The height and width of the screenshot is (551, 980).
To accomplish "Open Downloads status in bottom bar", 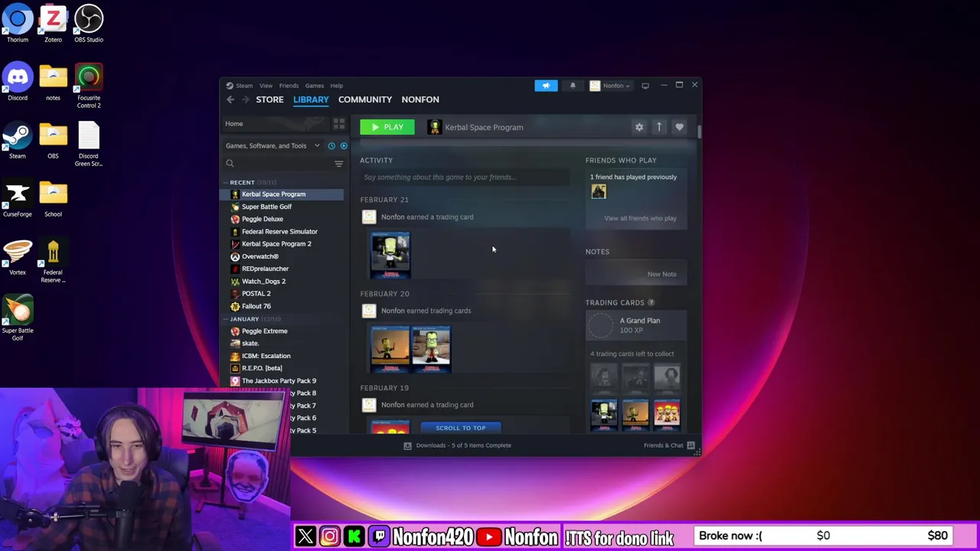I will (458, 445).
